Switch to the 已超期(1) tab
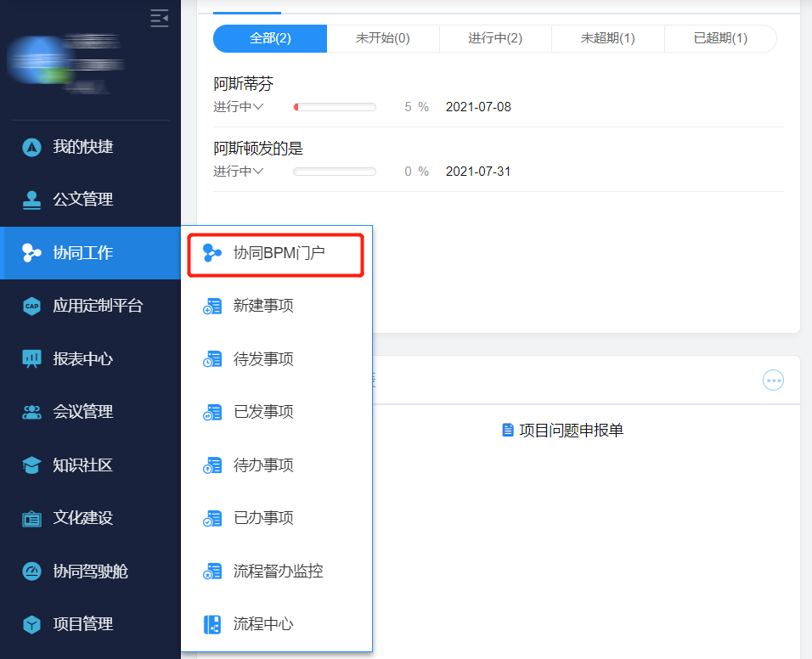This screenshot has height=659, width=812. click(x=720, y=38)
